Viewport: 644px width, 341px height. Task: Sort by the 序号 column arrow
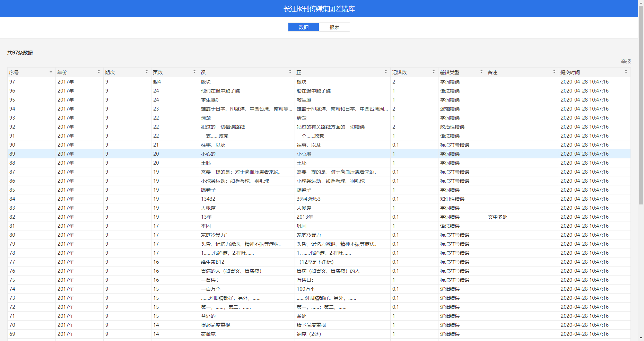coord(51,72)
